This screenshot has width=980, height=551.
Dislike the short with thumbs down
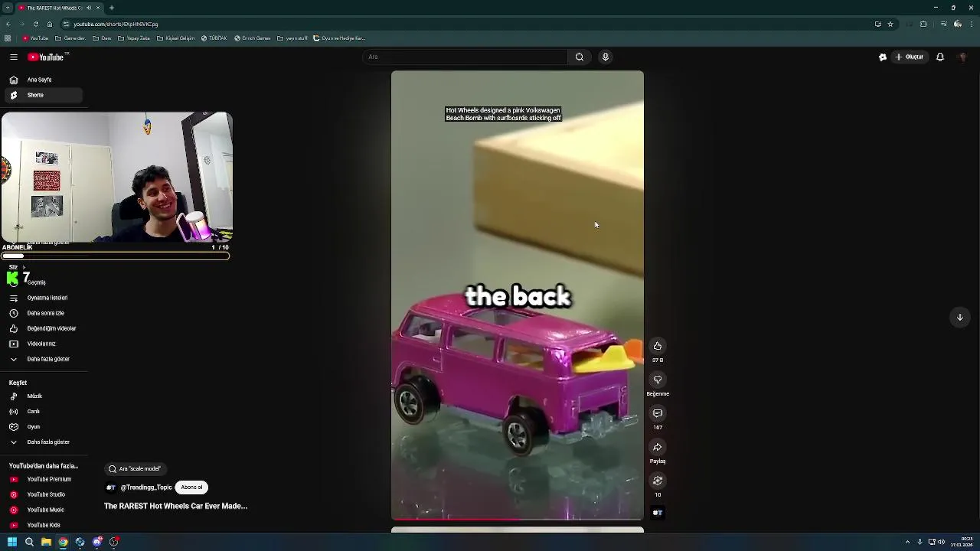pos(658,380)
